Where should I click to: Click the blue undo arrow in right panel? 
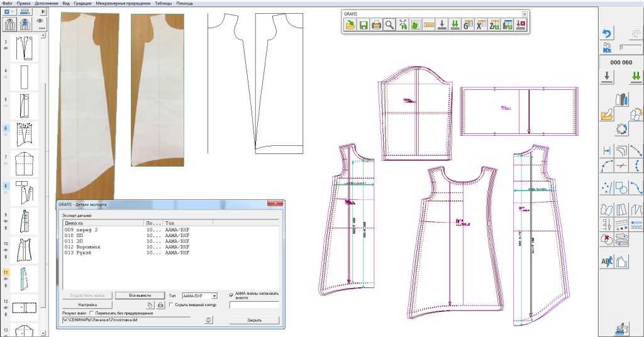(607, 33)
